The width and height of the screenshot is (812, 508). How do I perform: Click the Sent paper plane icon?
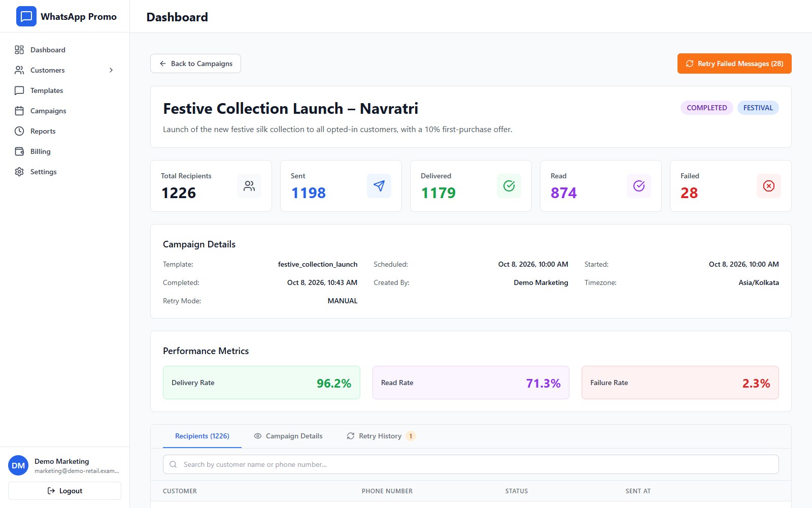tap(379, 186)
